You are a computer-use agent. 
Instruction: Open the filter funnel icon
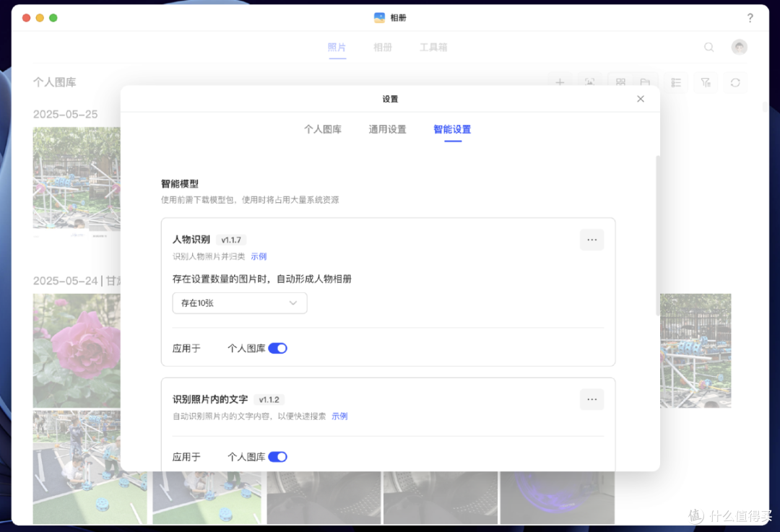706,82
